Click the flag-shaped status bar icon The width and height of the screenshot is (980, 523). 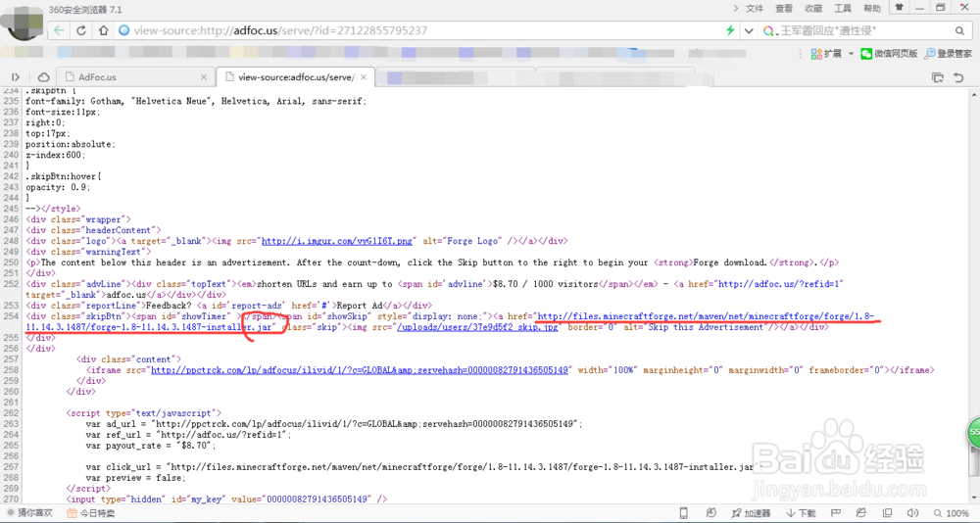pyautogui.click(x=836, y=513)
